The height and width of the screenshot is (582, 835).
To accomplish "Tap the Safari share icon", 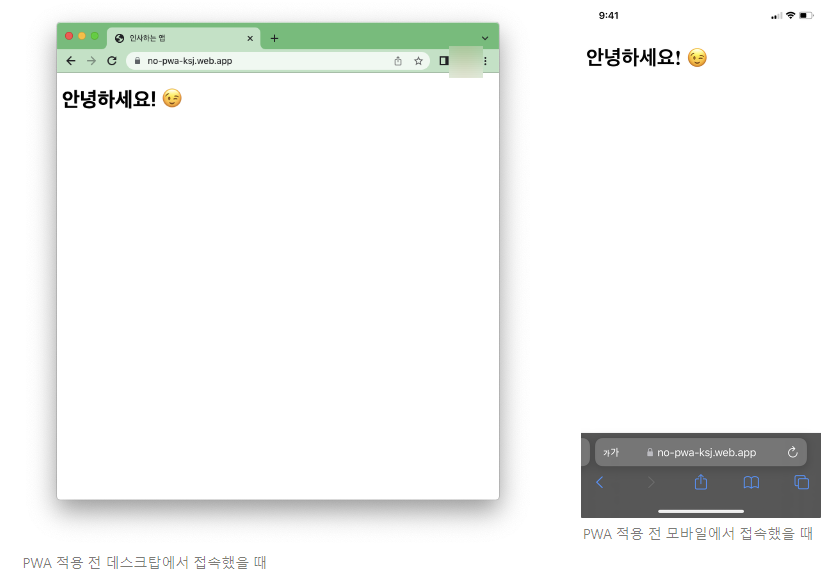I will [x=701, y=482].
